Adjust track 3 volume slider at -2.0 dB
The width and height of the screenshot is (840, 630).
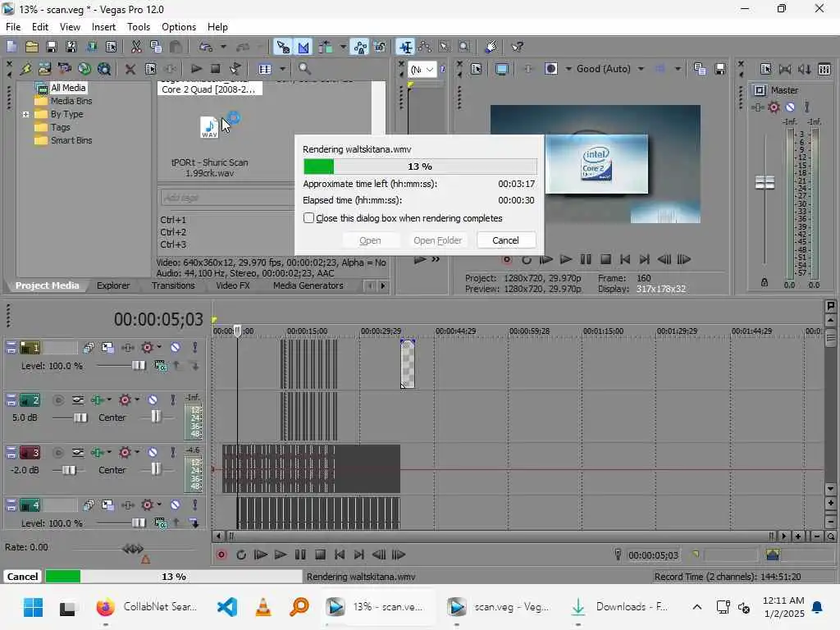click(x=69, y=470)
